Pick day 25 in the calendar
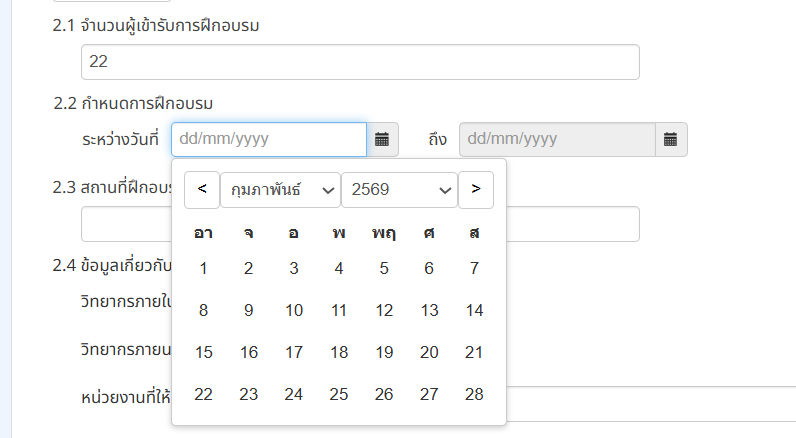The height and width of the screenshot is (438, 796). [x=339, y=394]
